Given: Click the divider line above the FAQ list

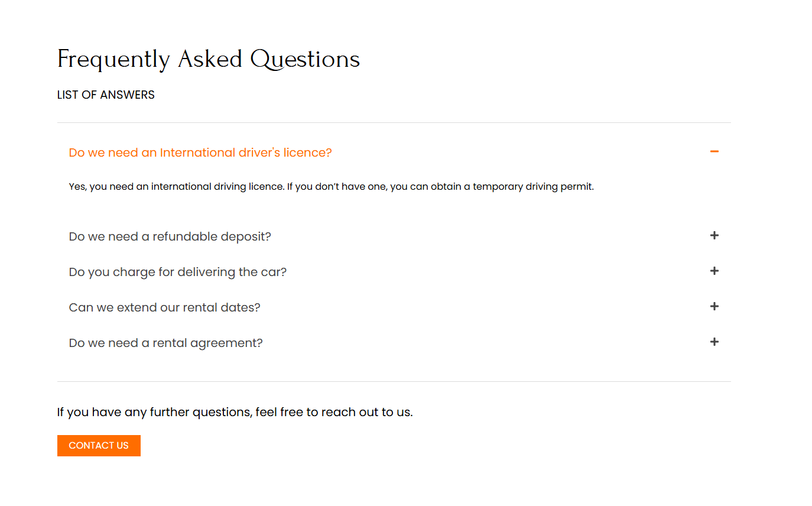Looking at the screenshot, I should [394, 123].
